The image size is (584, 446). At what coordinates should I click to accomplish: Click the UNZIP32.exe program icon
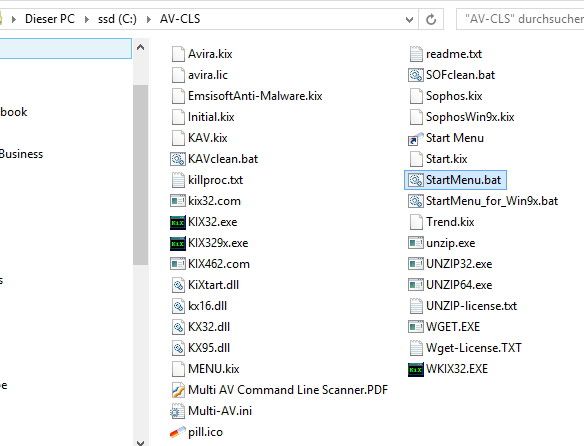pos(416,264)
